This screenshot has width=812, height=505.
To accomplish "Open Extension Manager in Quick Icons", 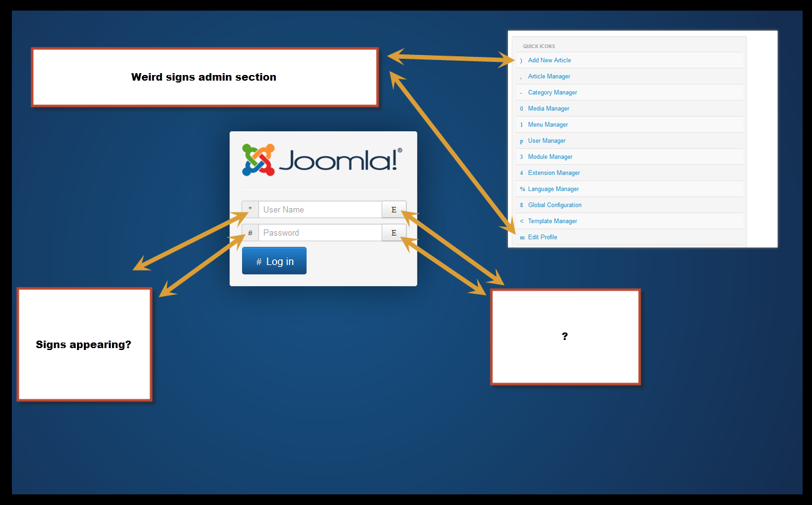I will 554,172.
